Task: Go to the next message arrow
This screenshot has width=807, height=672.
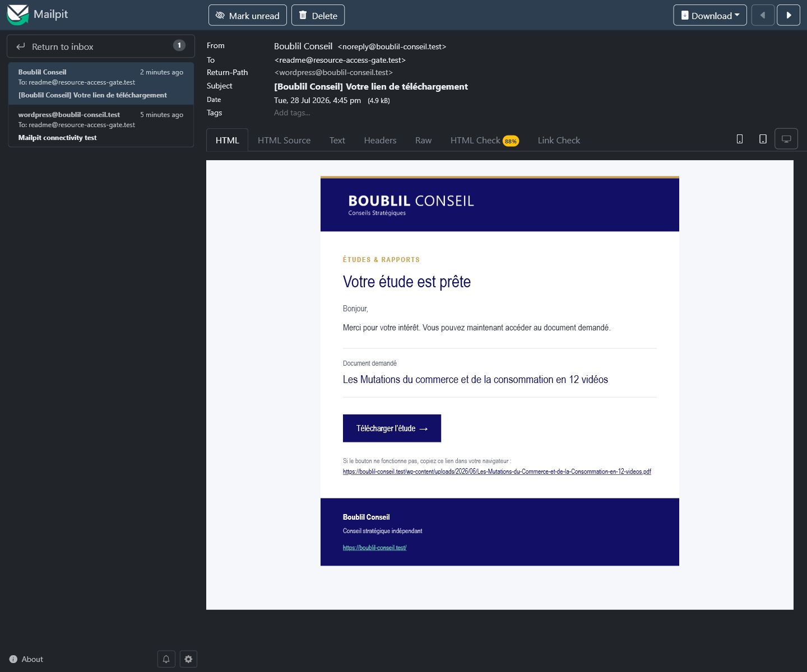Action: (x=789, y=15)
